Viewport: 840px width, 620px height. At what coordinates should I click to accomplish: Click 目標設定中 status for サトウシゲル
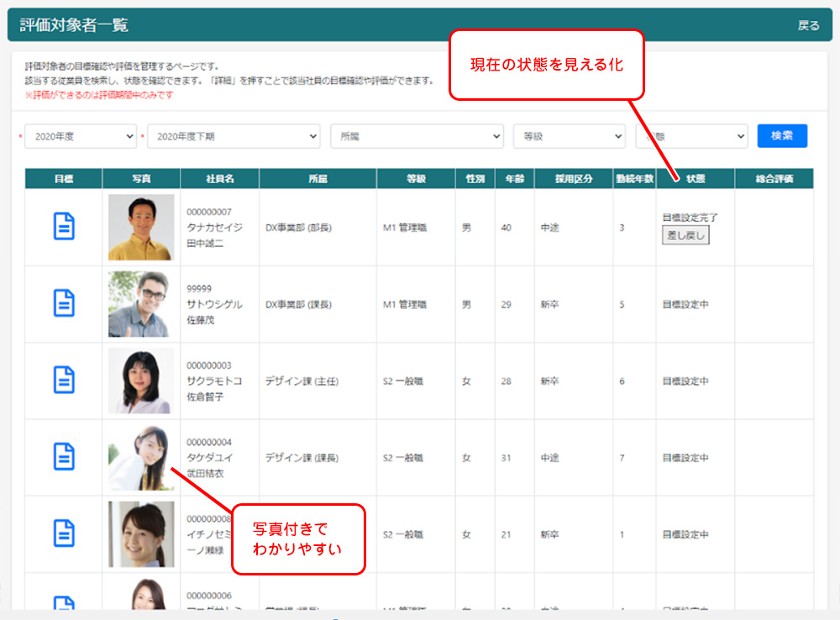685,304
